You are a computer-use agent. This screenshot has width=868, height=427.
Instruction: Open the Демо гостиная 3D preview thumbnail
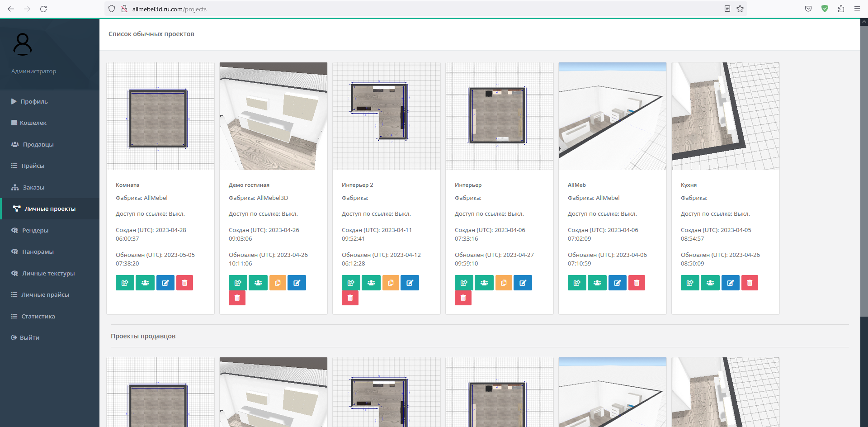pyautogui.click(x=274, y=116)
